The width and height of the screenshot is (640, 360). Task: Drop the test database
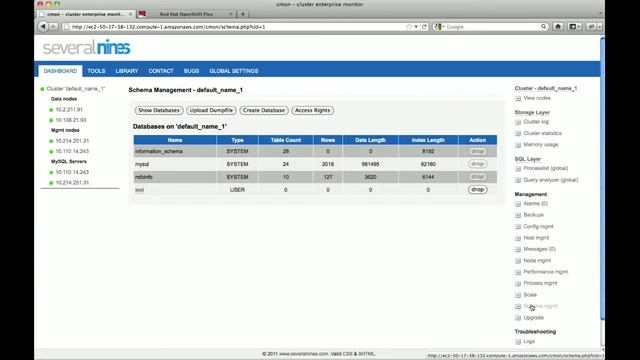click(478, 190)
